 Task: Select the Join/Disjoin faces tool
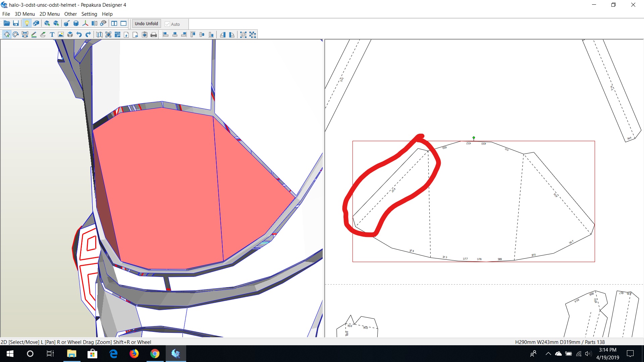point(25,35)
